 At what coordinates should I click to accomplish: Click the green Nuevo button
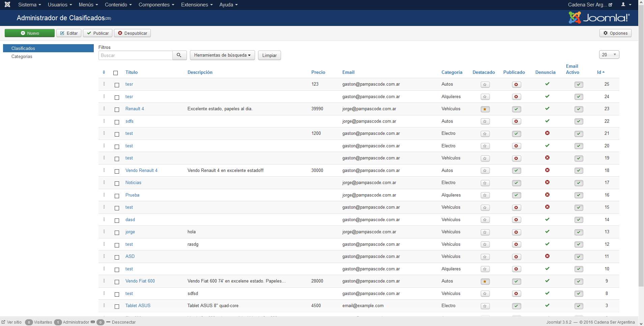tap(30, 33)
